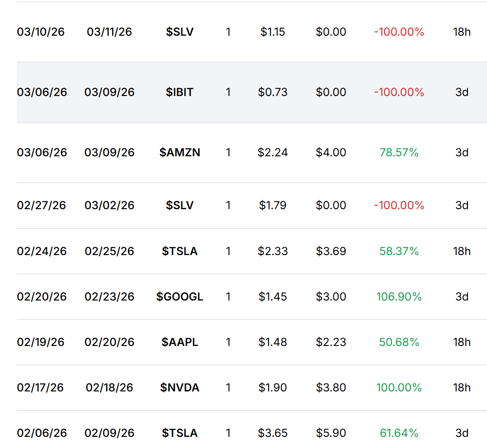
Task: Click the $2.33 entry price
Action: (x=272, y=251)
